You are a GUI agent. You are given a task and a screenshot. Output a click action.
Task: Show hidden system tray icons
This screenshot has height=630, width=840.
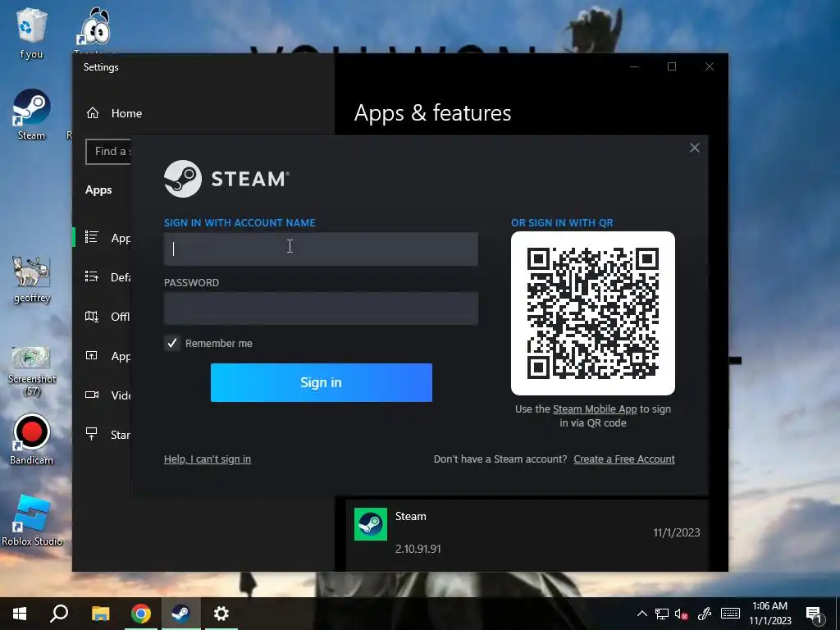(x=641, y=614)
